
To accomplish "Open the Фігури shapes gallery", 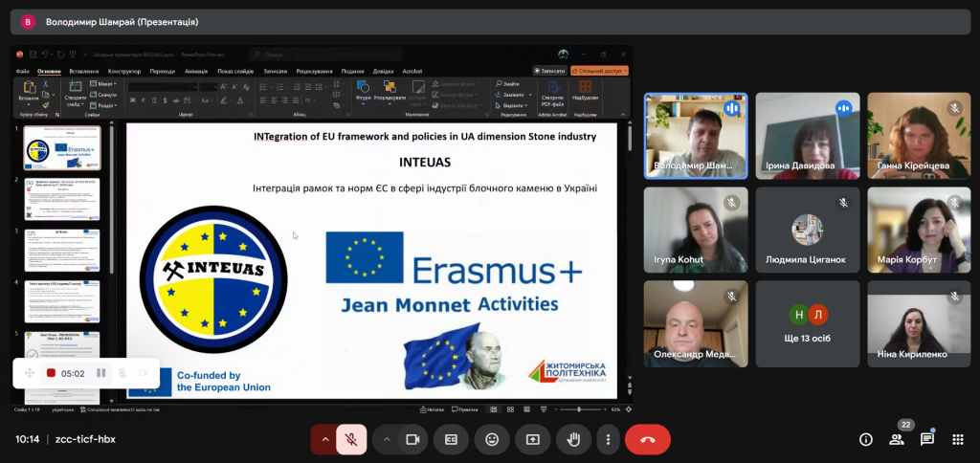I will (x=363, y=91).
